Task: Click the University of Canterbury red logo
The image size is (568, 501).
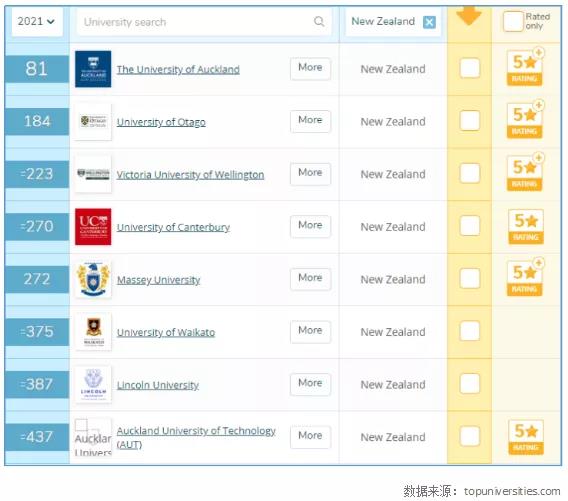Action: click(93, 227)
